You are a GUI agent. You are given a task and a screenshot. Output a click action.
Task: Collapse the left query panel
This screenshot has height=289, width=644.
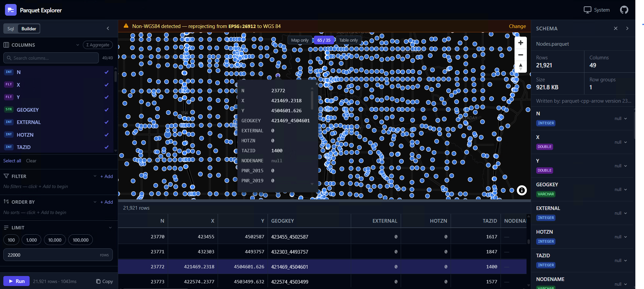(x=108, y=29)
